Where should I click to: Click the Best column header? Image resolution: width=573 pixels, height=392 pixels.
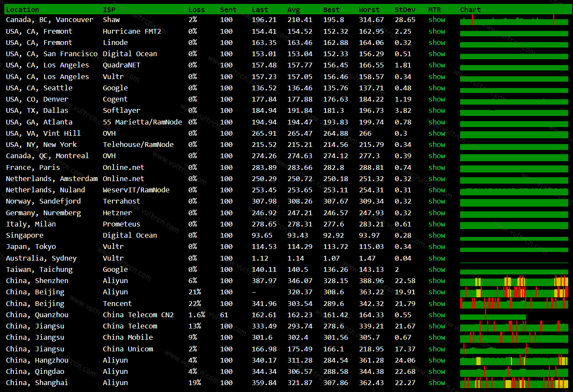point(331,10)
